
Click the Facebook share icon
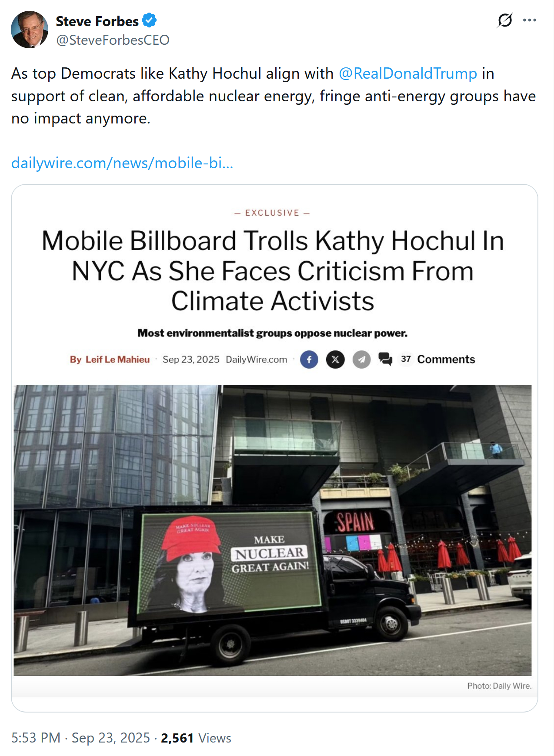(x=309, y=360)
